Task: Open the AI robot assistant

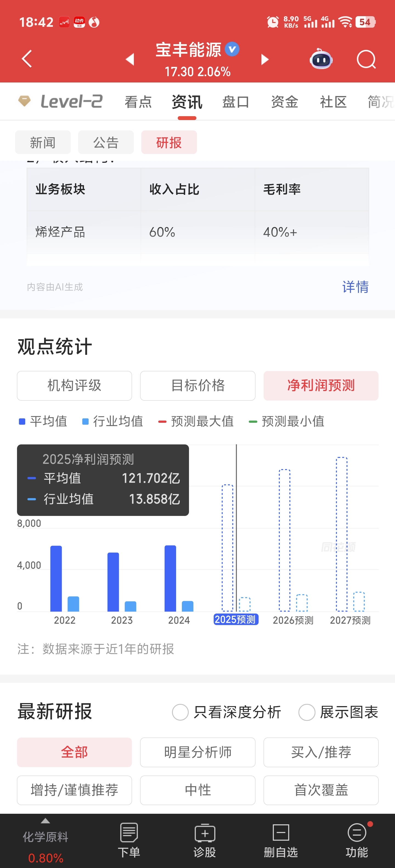Action: coord(321,59)
